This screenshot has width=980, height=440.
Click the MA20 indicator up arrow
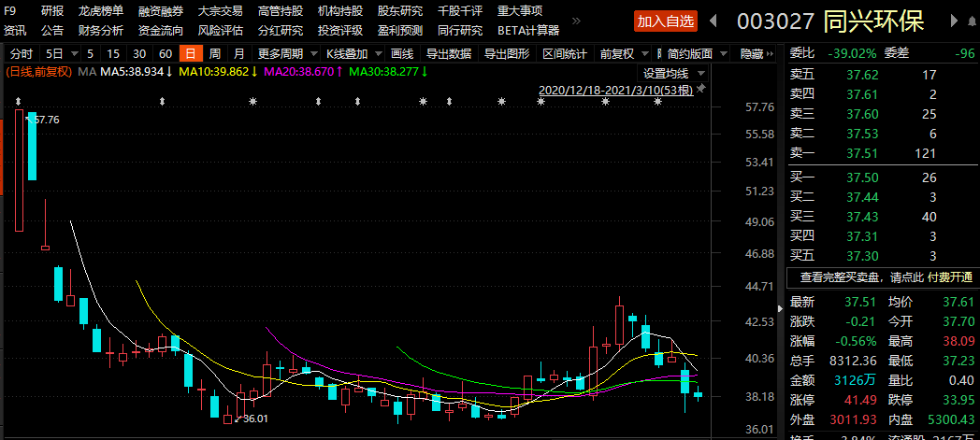click(339, 71)
